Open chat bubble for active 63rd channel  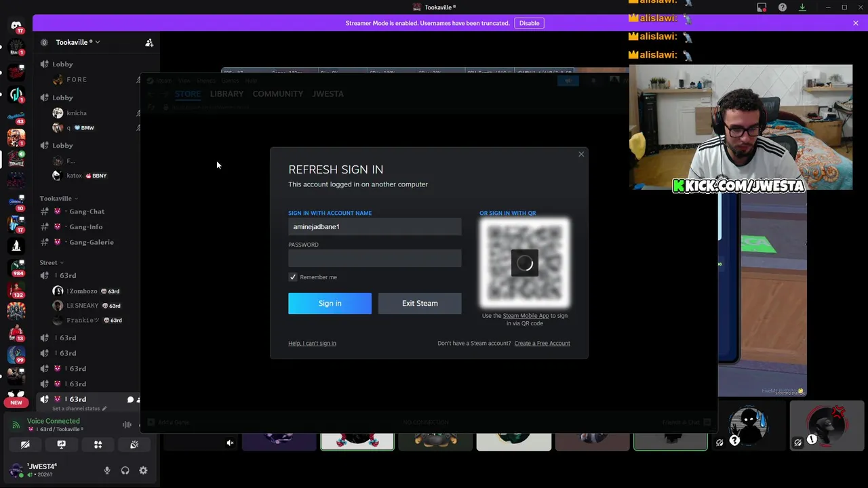pyautogui.click(x=130, y=399)
